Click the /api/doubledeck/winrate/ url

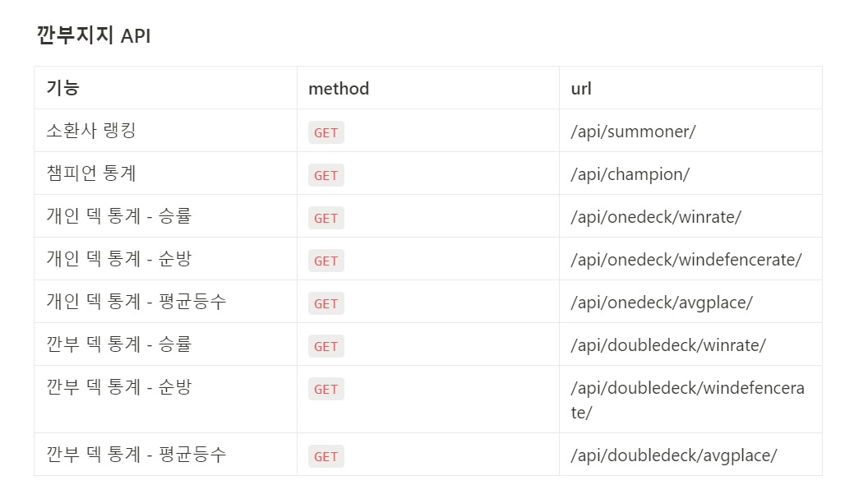[668, 345]
